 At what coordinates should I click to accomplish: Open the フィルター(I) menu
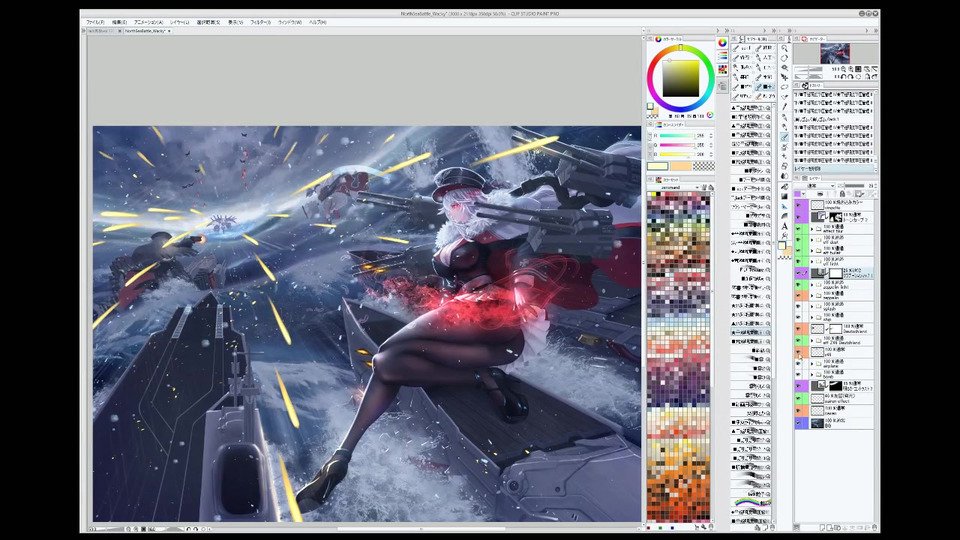click(x=260, y=21)
